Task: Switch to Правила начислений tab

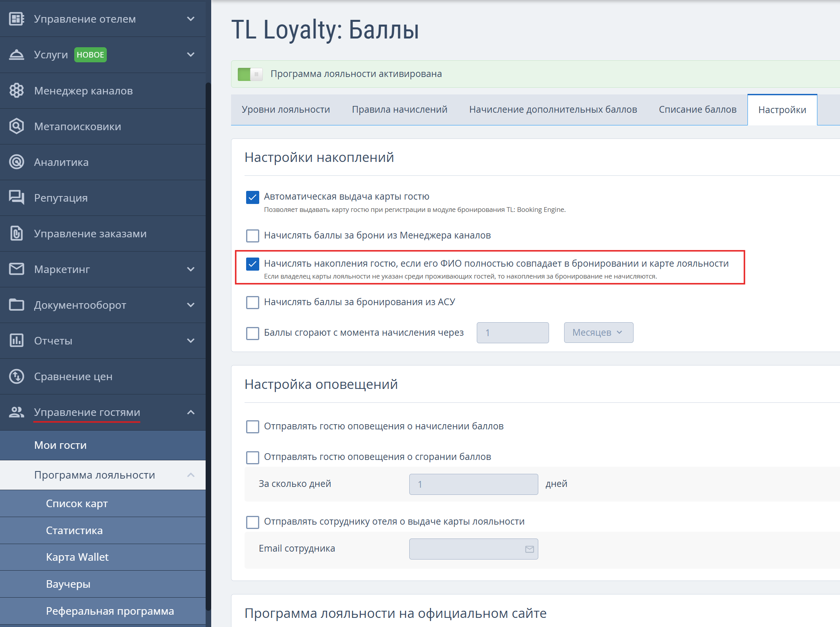Action: [399, 110]
